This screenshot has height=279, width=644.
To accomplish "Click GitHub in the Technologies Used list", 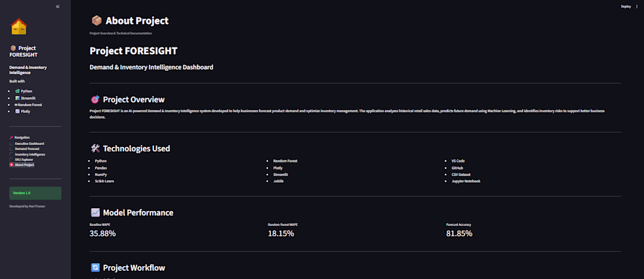I will point(458,168).
